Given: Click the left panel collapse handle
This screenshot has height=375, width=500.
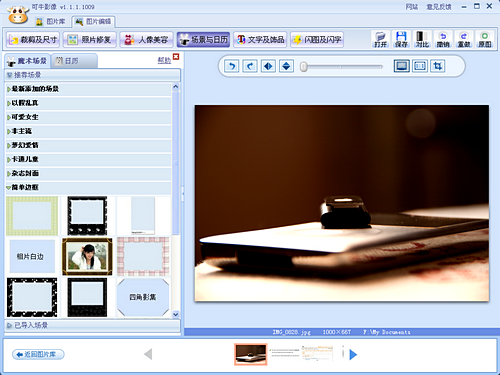Looking at the screenshot, I should 183,193.
